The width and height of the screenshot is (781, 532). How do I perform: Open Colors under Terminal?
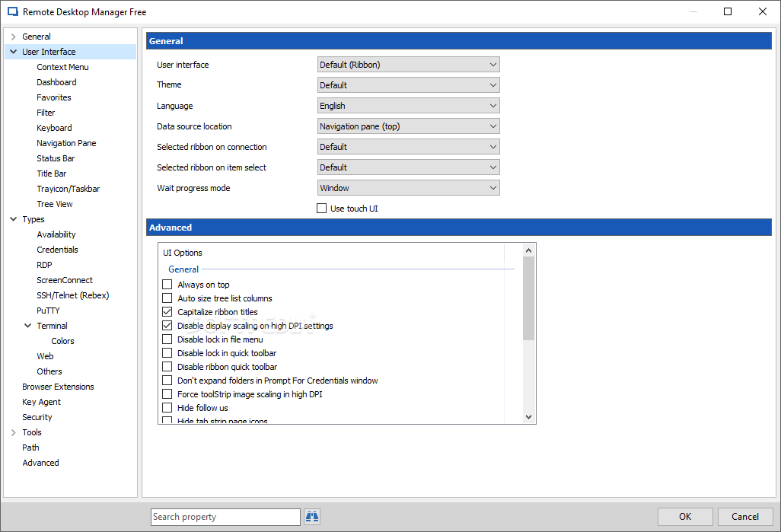tap(62, 341)
